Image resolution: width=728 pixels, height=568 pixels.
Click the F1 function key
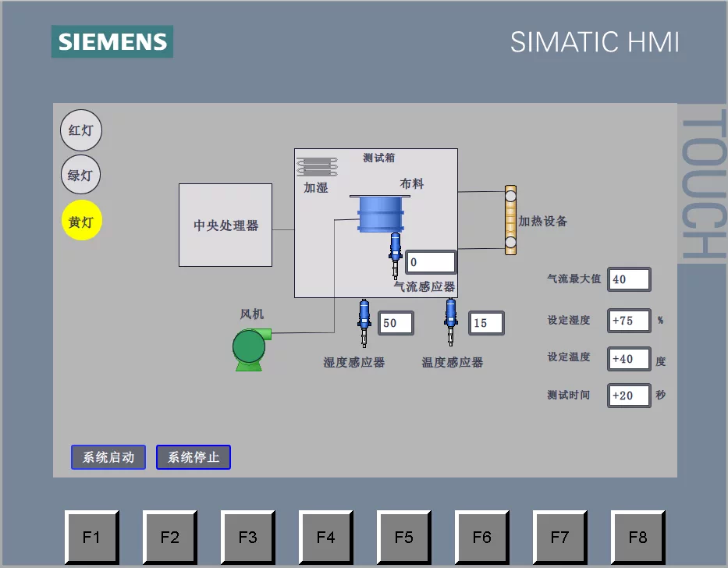[92, 538]
